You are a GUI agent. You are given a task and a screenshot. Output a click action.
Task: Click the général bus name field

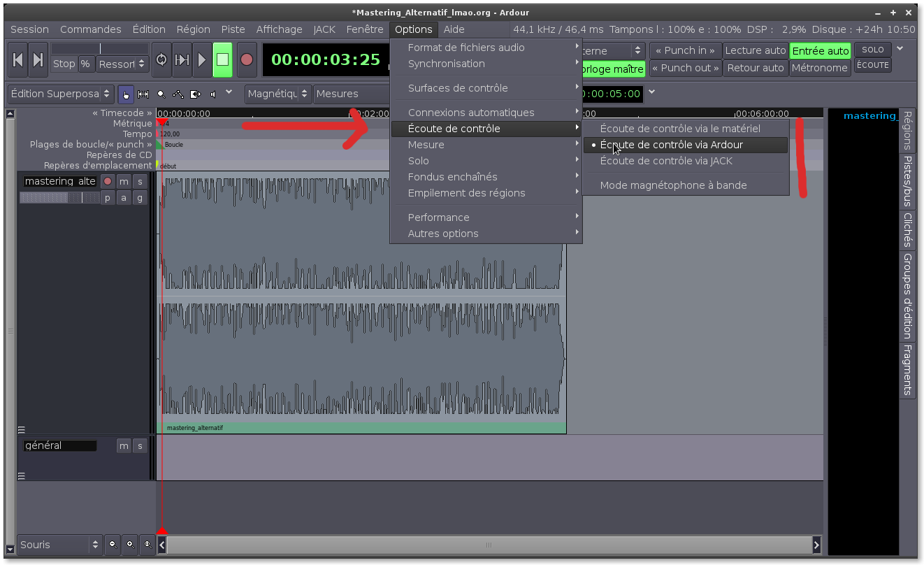pos(59,445)
